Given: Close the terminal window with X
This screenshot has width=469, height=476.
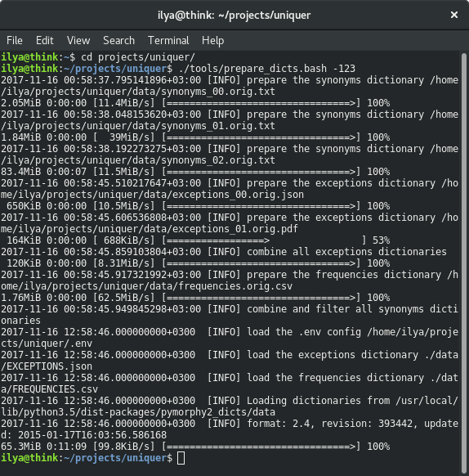Looking at the screenshot, I should pyautogui.click(x=453, y=15).
